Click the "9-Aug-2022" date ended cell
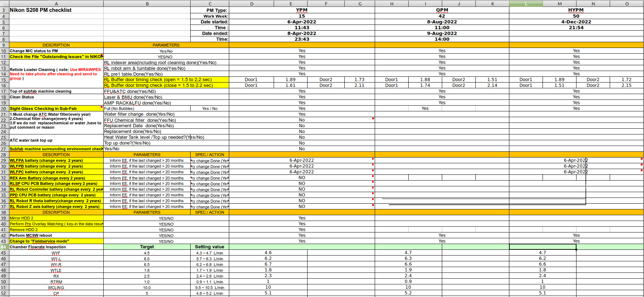Viewport: 644px width, 297px height. (442, 34)
